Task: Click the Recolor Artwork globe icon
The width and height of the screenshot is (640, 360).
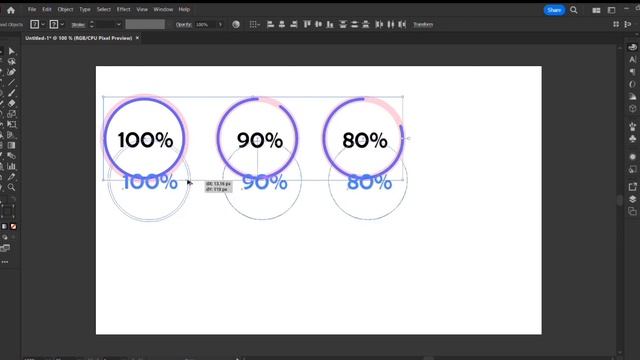Action: 236,24
